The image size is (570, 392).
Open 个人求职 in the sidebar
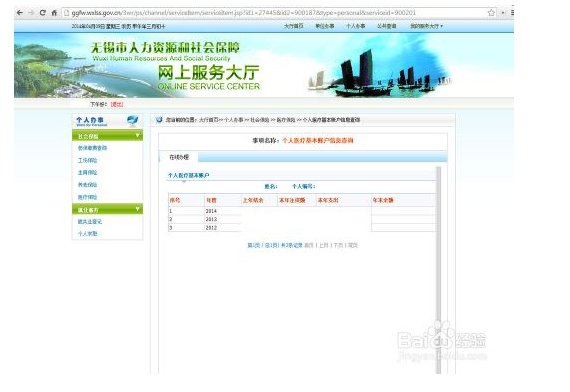coord(88,233)
